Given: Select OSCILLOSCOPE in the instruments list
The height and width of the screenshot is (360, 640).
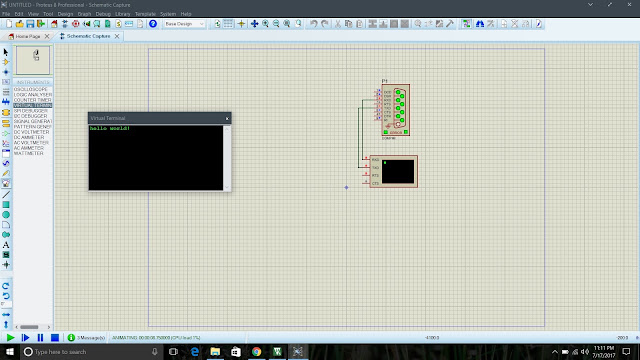Looking at the screenshot, I should [x=31, y=89].
